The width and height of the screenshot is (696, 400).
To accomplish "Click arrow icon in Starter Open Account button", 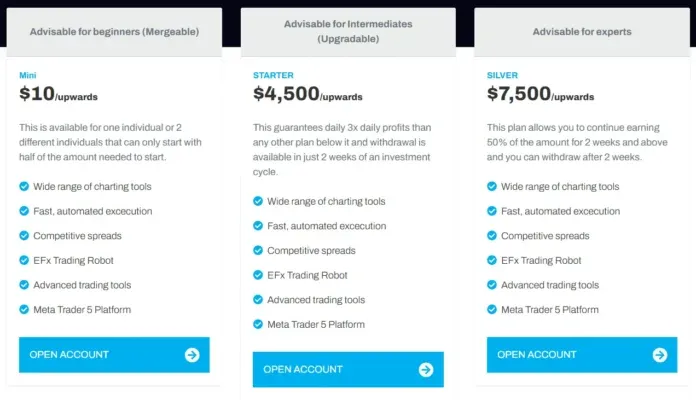I will 426,370.
